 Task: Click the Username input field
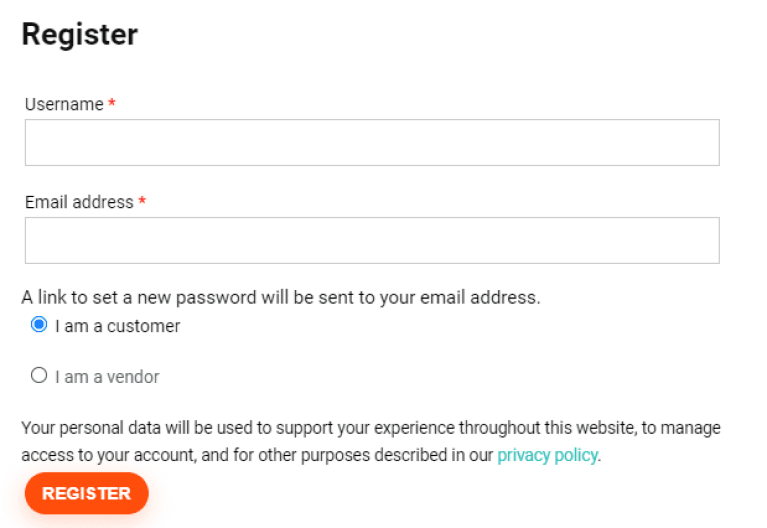coord(372,142)
